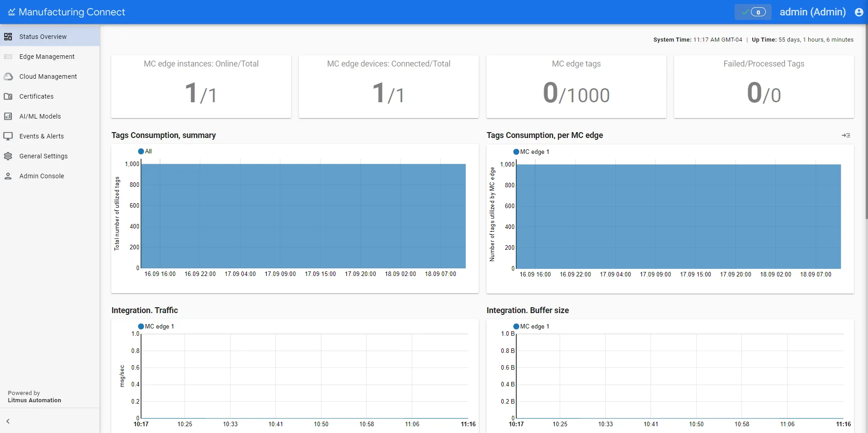Click the Cloud Management cloud icon
This screenshot has height=433, width=868.
tap(8, 76)
